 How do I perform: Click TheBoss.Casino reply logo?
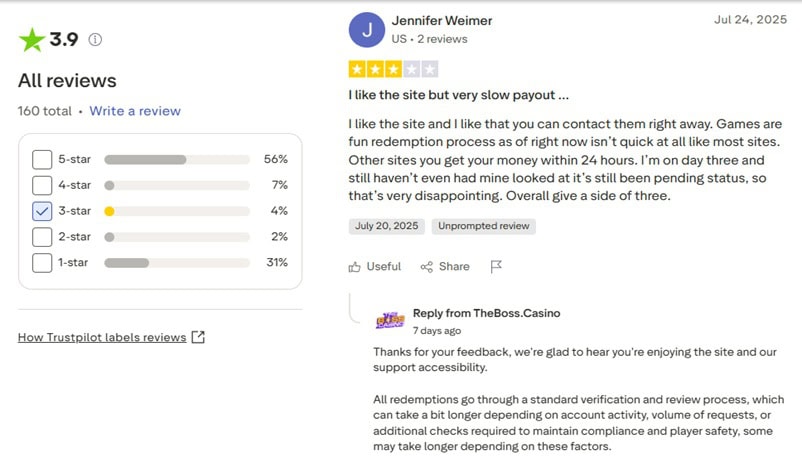(x=390, y=320)
